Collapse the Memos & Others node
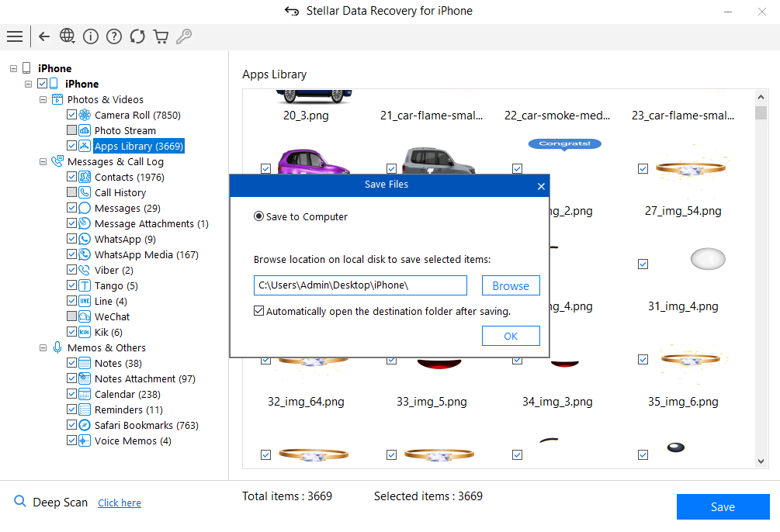This screenshot has width=780, height=532. point(43,347)
